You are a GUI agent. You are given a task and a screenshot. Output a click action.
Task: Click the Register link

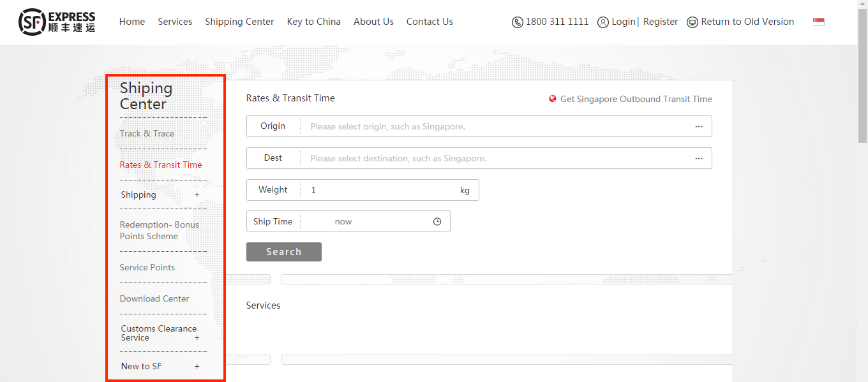[661, 22]
